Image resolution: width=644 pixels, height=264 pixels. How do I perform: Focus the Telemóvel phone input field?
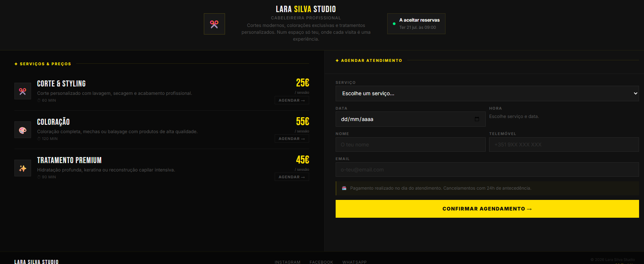pyautogui.click(x=564, y=145)
